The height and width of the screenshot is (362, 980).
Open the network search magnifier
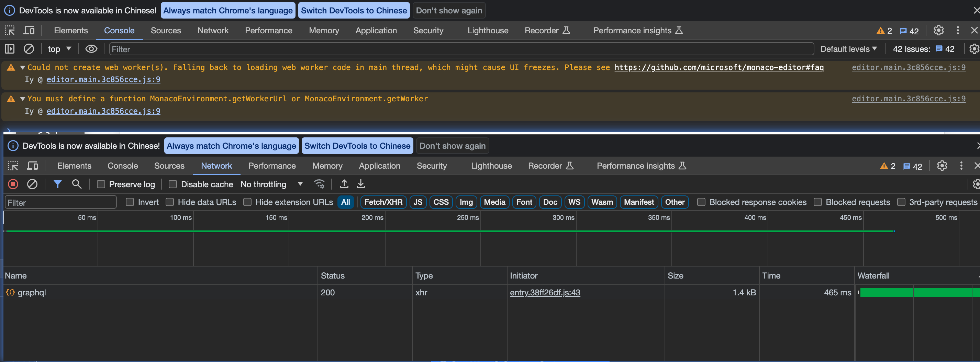coord(77,184)
